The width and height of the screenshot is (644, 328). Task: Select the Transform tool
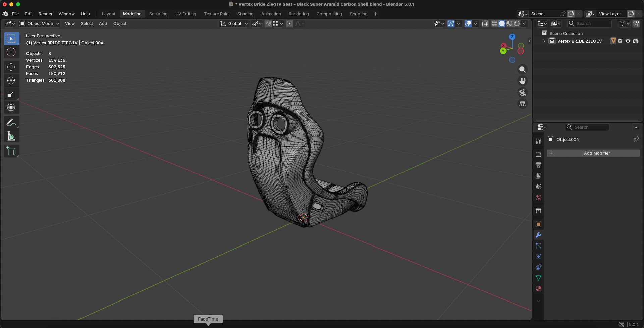(11, 107)
